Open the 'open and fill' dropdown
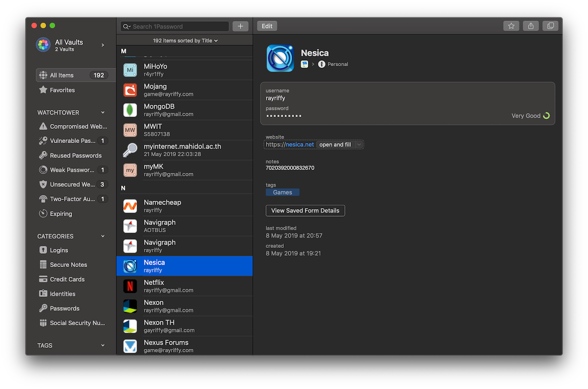This screenshot has width=588, height=389. 359,145
